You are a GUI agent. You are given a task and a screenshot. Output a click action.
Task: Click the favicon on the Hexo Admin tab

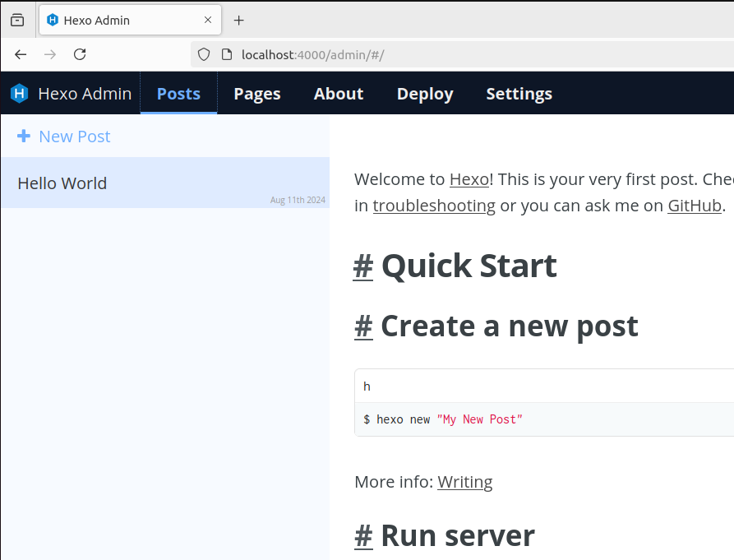(x=54, y=20)
